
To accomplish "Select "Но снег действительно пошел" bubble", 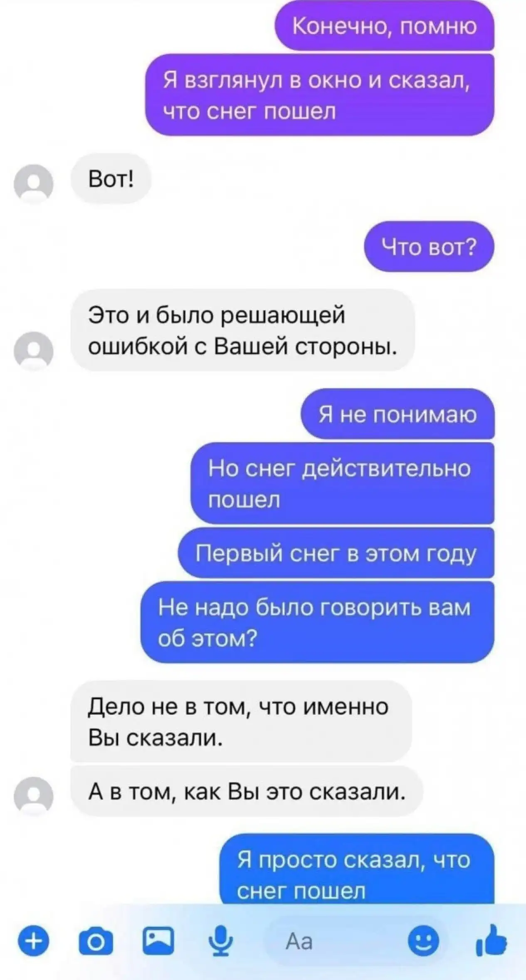I will coord(343,483).
